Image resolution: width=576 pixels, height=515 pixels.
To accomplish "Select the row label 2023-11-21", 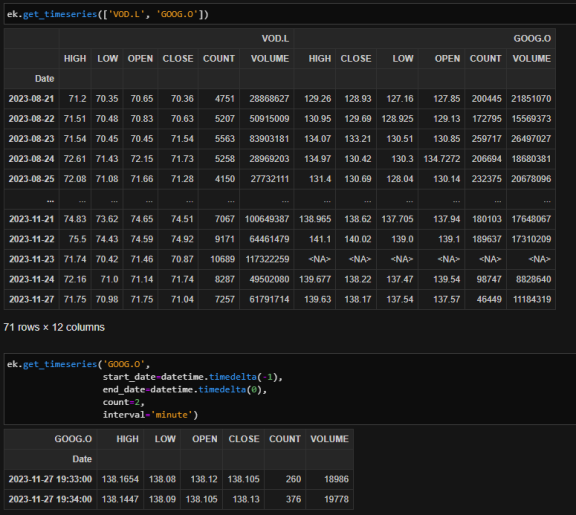I will click(31, 219).
